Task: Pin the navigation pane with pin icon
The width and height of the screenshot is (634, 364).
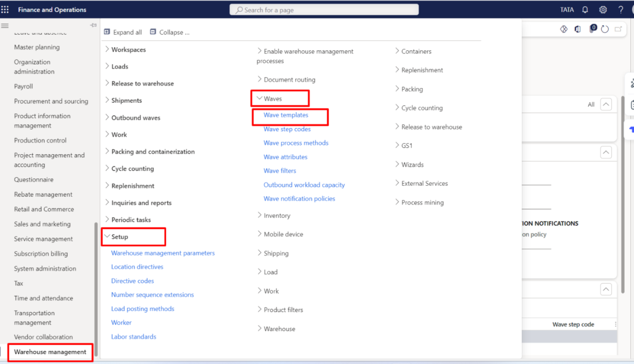Action: [93, 25]
